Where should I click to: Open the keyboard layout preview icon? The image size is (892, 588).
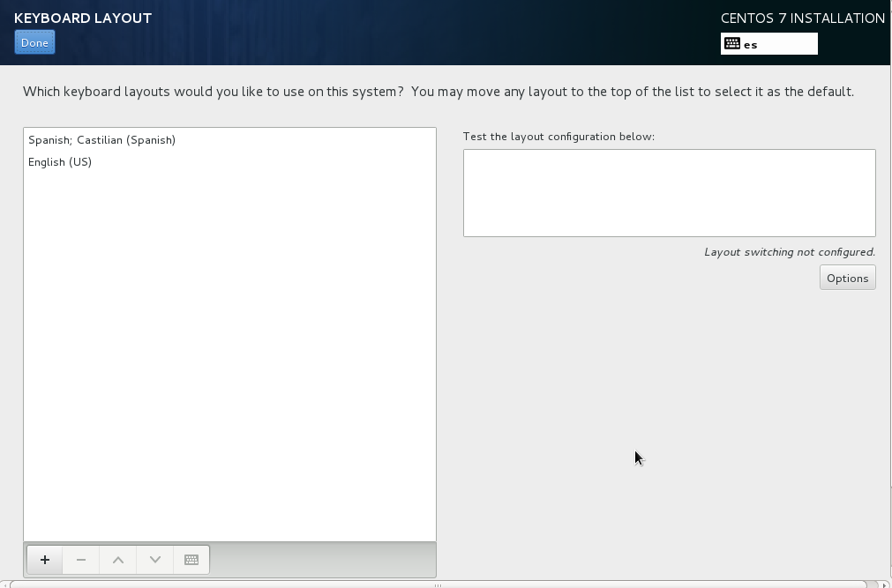pyautogui.click(x=191, y=559)
